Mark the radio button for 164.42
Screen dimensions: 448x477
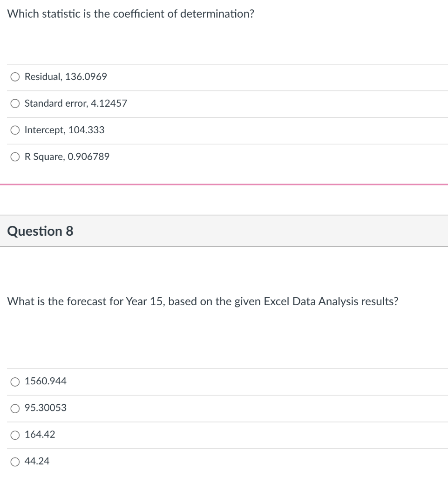coord(15,435)
